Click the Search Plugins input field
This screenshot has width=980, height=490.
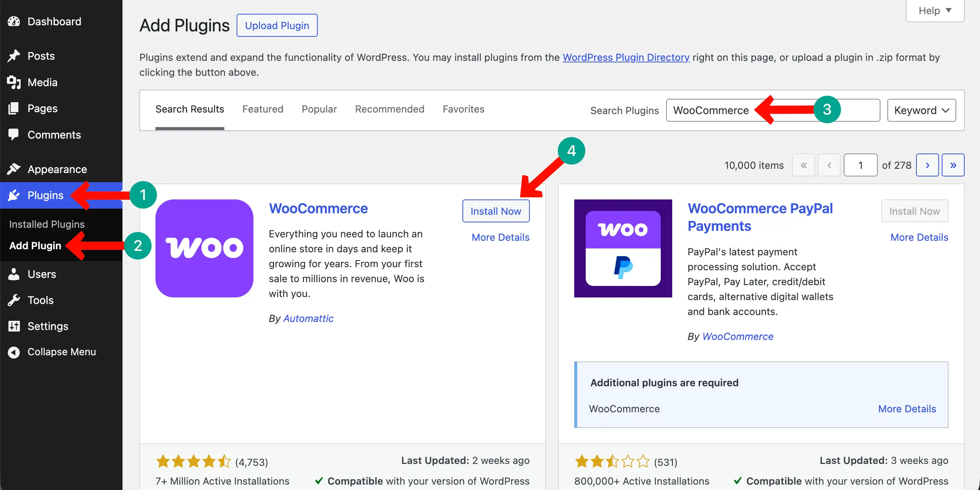(773, 110)
